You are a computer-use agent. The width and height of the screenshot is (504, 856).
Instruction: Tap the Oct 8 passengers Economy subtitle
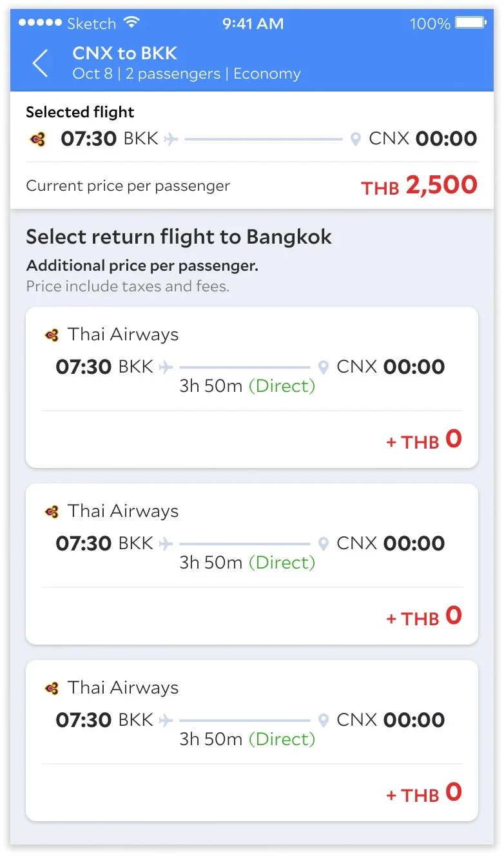point(186,73)
